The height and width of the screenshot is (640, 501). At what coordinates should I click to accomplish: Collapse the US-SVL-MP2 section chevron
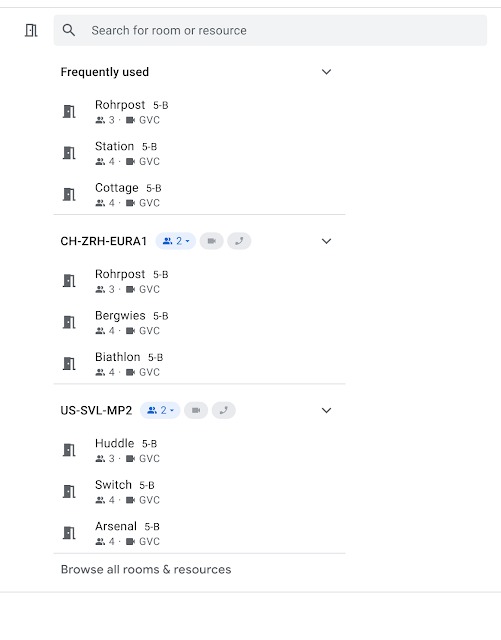[x=326, y=410]
